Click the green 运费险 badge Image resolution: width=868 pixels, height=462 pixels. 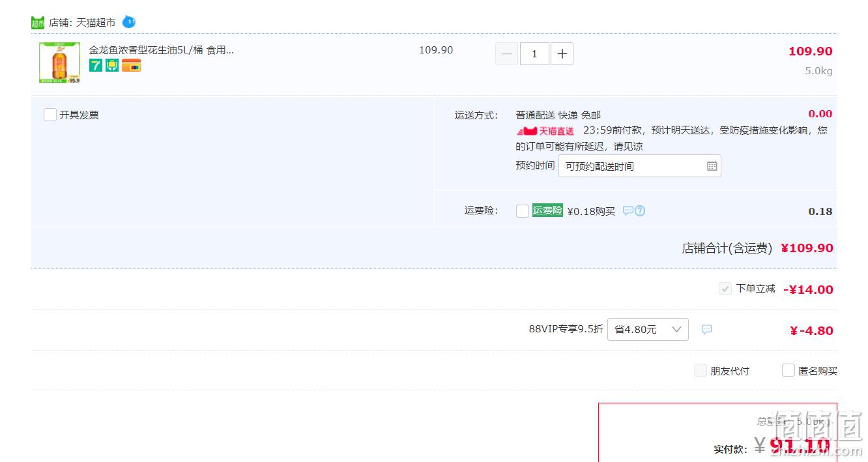click(547, 210)
